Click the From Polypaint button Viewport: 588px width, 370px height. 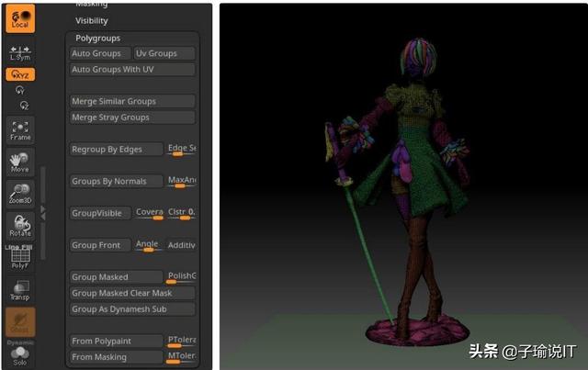tap(117, 342)
